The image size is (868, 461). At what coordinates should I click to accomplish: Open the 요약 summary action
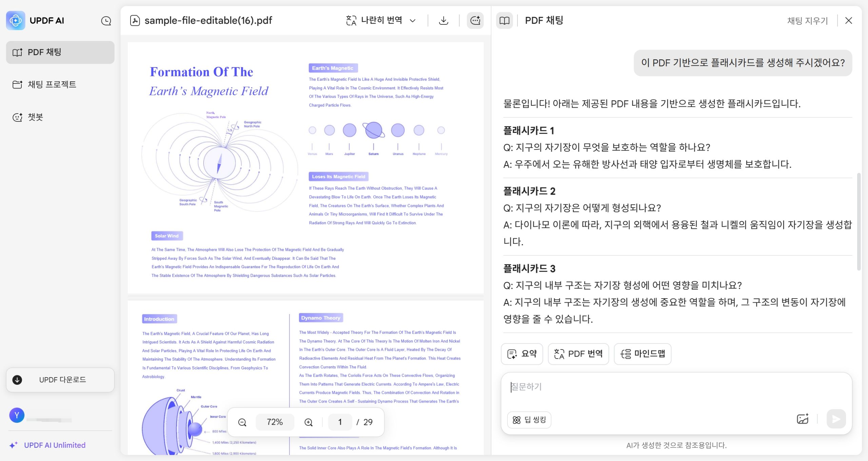(522, 354)
